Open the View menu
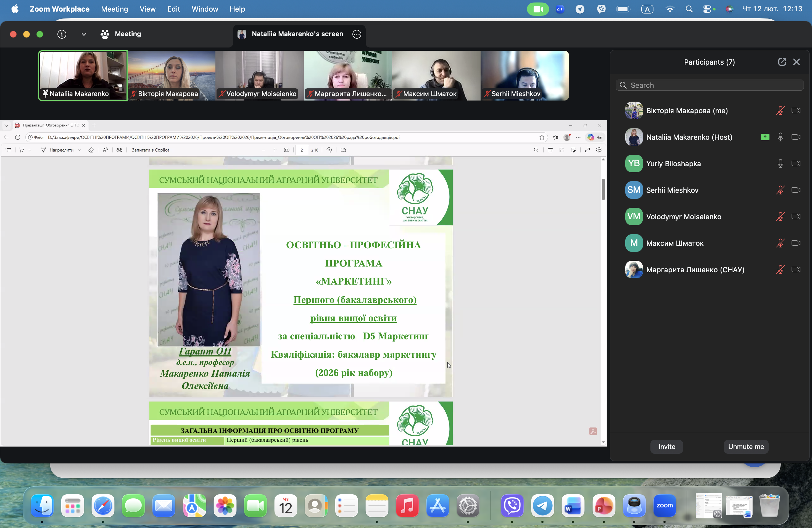 [147, 9]
